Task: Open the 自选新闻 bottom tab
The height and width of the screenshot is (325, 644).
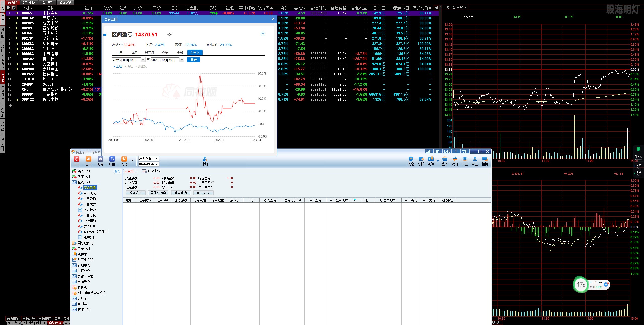Action: coord(13,319)
